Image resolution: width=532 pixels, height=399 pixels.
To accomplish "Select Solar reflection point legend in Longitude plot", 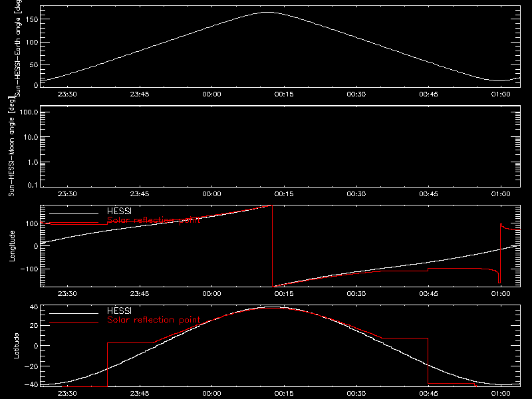I will 154,220.
